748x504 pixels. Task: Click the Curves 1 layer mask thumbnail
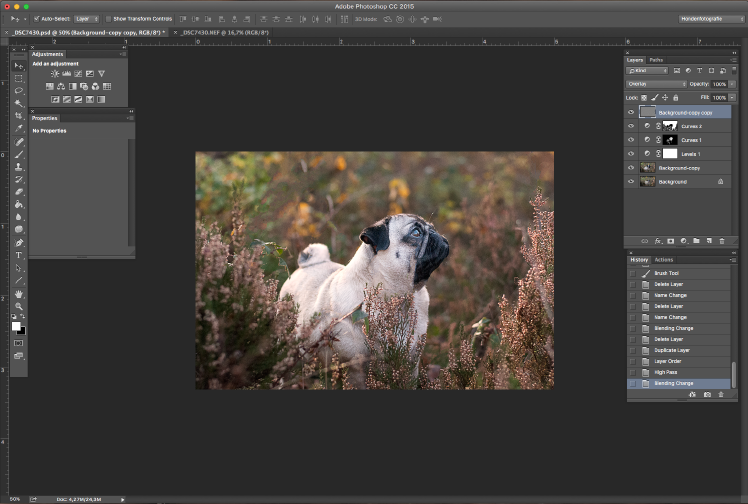[670, 140]
